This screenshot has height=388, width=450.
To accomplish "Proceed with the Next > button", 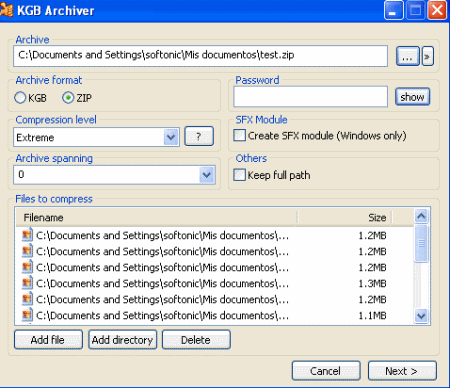I will (x=402, y=371).
